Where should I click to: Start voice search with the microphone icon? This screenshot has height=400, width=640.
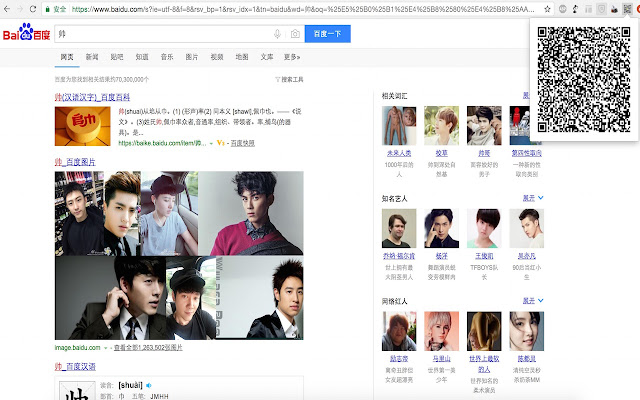click(x=277, y=34)
